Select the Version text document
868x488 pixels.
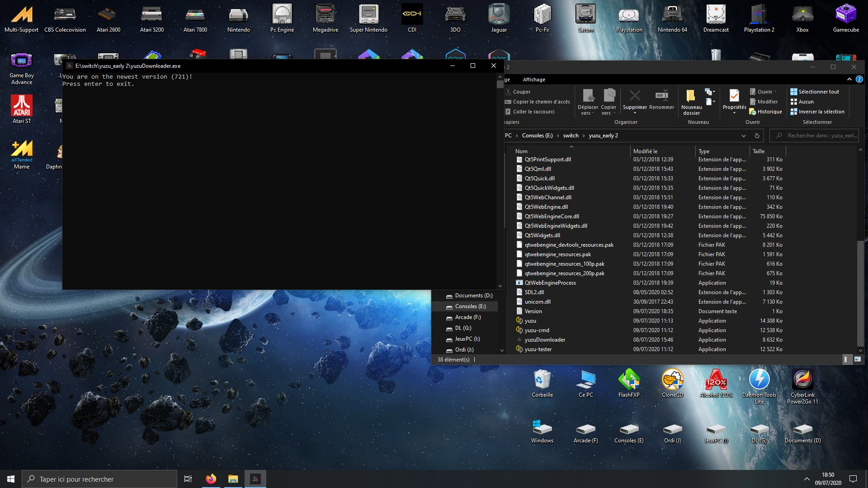[x=533, y=311]
